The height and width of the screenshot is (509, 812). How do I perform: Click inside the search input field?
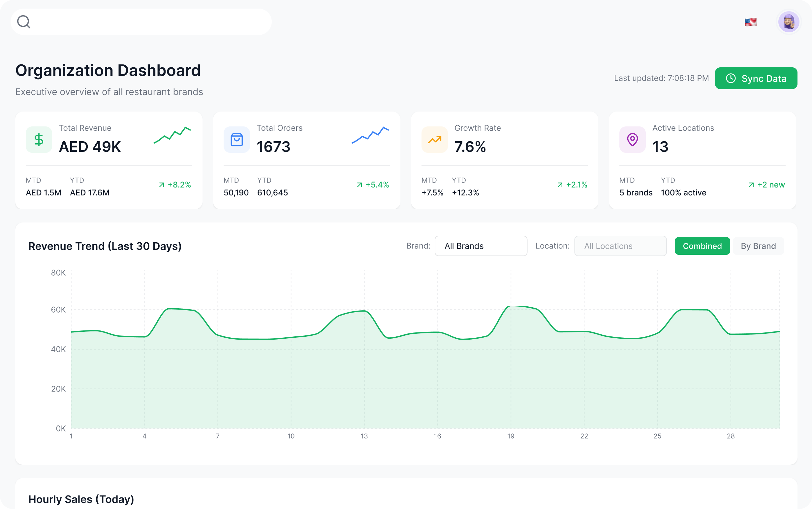pyautogui.click(x=148, y=22)
